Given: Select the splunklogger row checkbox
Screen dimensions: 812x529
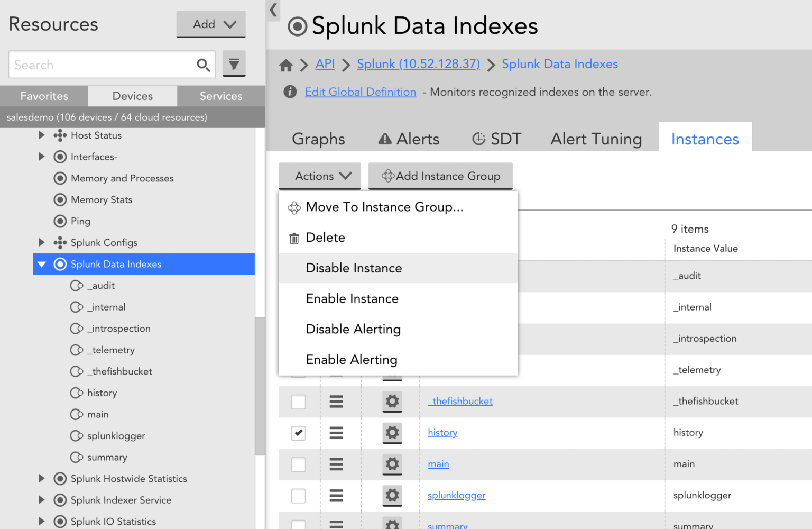Looking at the screenshot, I should coord(298,496).
